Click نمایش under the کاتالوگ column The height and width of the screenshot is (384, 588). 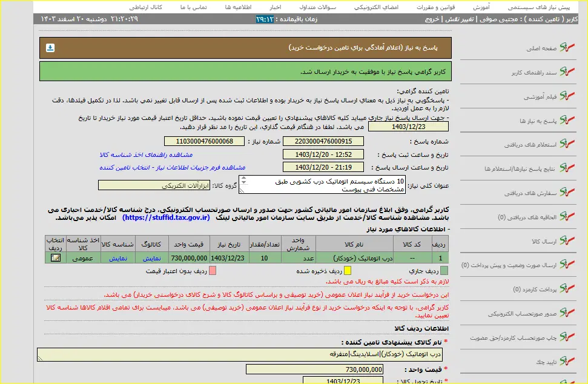pos(152,258)
